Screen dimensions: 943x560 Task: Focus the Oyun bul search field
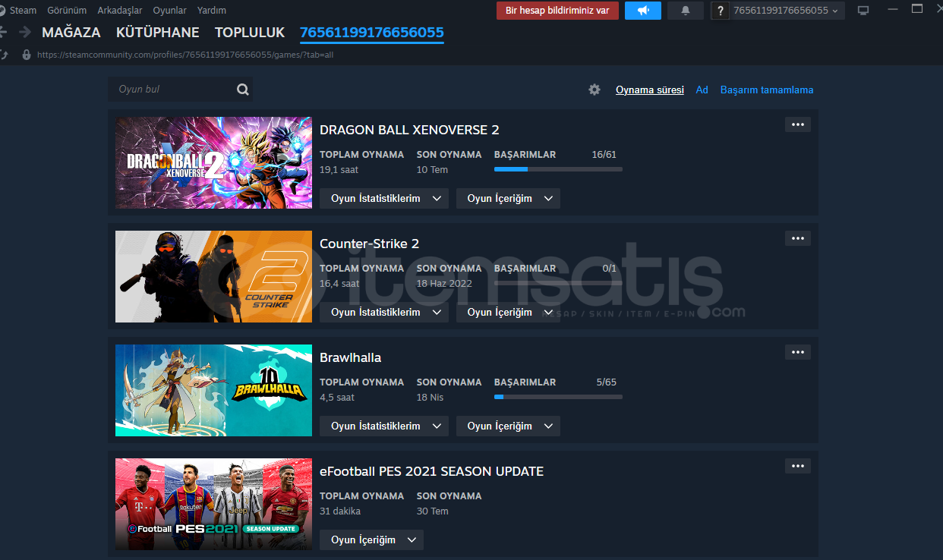tap(180, 90)
